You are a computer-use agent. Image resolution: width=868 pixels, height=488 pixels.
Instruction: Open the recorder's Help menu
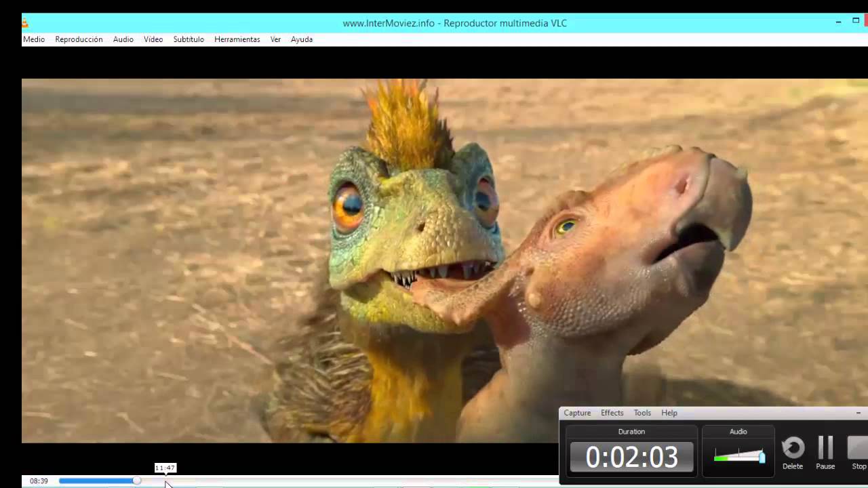[x=669, y=413]
